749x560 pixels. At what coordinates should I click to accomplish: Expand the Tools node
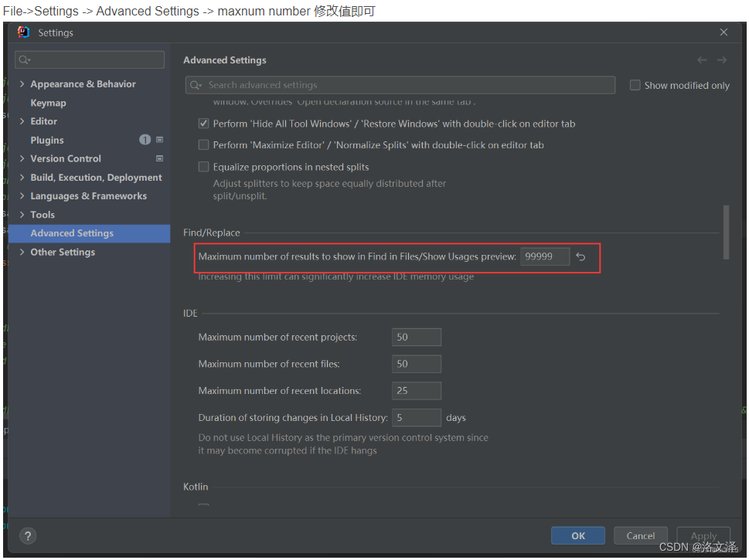coord(22,215)
